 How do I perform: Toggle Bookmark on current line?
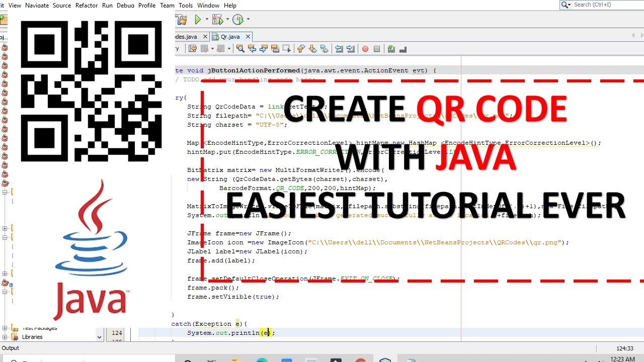tap(324, 49)
